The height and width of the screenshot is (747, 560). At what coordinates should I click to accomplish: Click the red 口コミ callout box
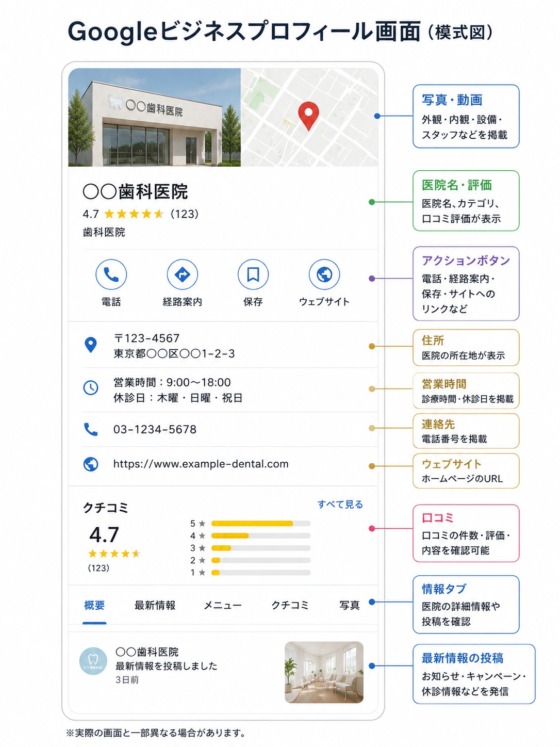(x=466, y=533)
